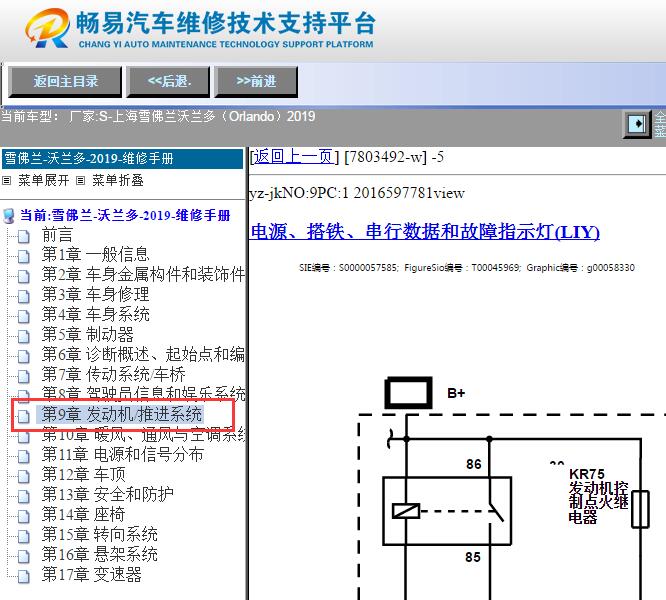Image resolution: width=666 pixels, height=600 pixels.
Task: Click relay terminal 86 label
Action: (474, 464)
